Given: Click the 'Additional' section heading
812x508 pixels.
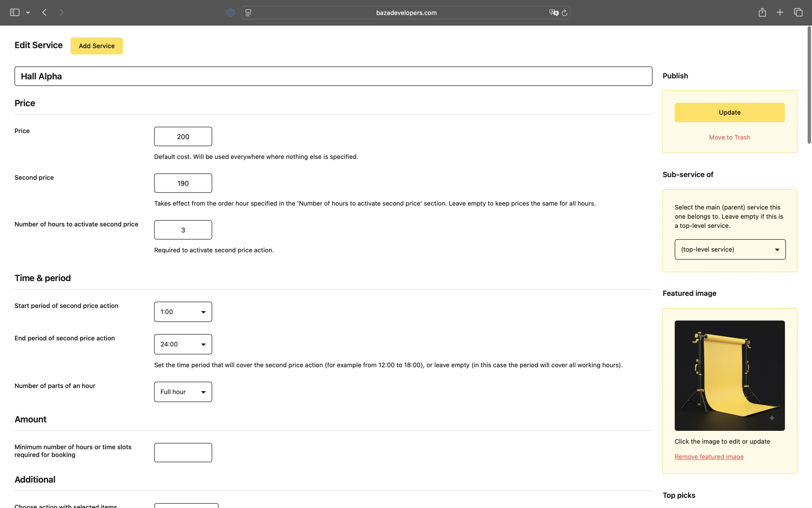Looking at the screenshot, I should (35, 479).
